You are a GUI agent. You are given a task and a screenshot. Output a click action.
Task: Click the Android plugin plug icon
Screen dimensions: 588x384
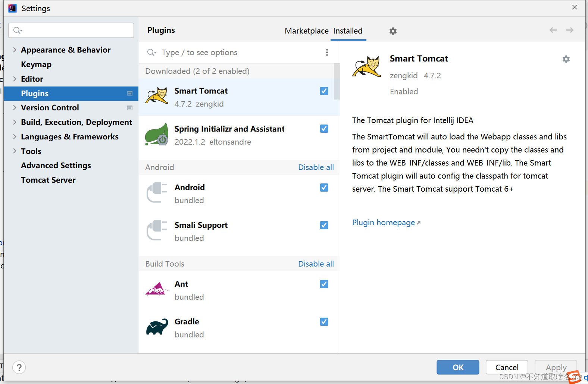[157, 192]
